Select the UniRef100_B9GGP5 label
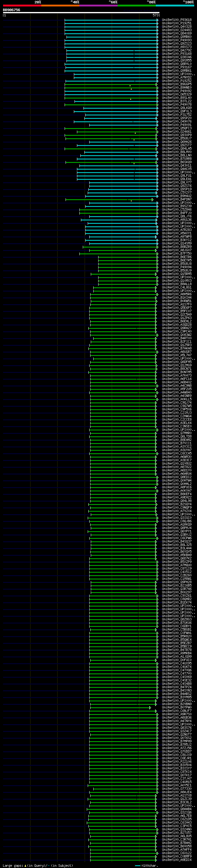197x868 pixels. pyautogui.click(x=176, y=84)
